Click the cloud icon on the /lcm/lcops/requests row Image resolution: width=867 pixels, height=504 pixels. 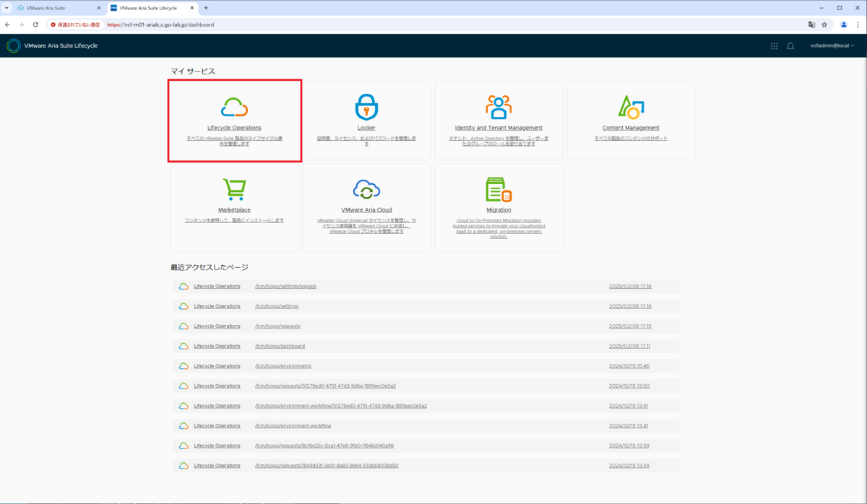184,326
